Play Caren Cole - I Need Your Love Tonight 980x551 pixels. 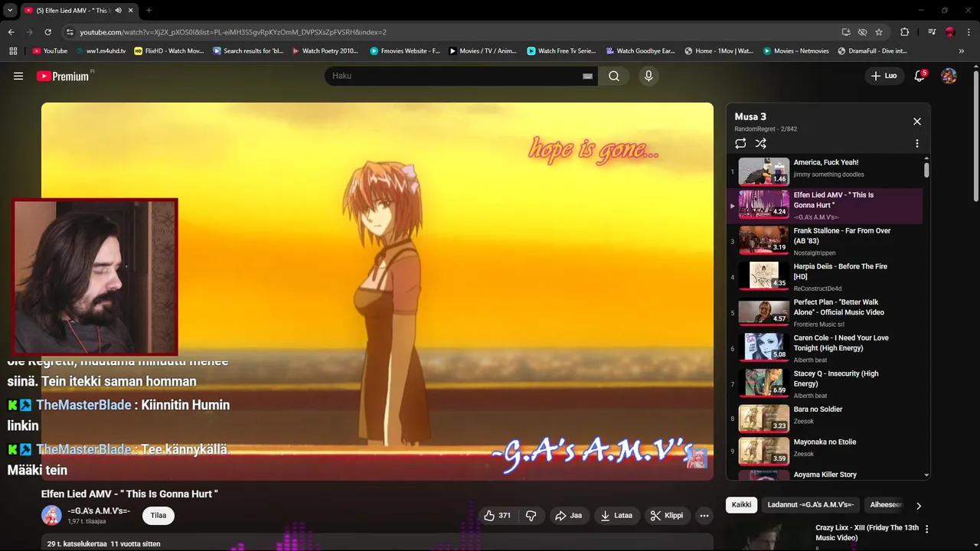[x=825, y=349]
